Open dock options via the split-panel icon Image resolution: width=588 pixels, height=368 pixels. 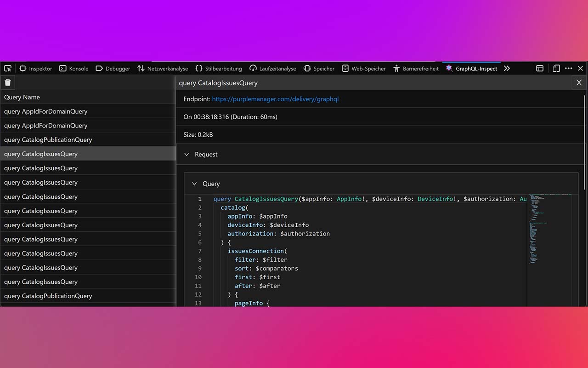click(540, 68)
